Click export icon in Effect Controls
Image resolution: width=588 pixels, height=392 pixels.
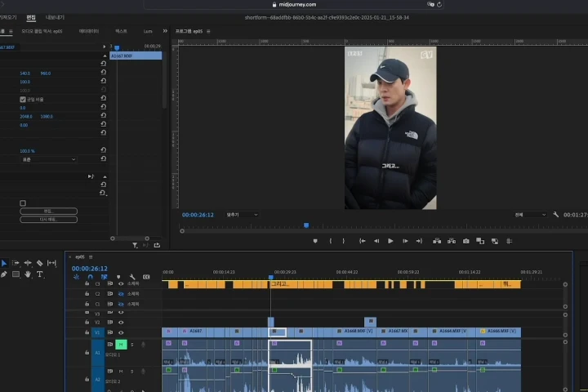(x=157, y=245)
